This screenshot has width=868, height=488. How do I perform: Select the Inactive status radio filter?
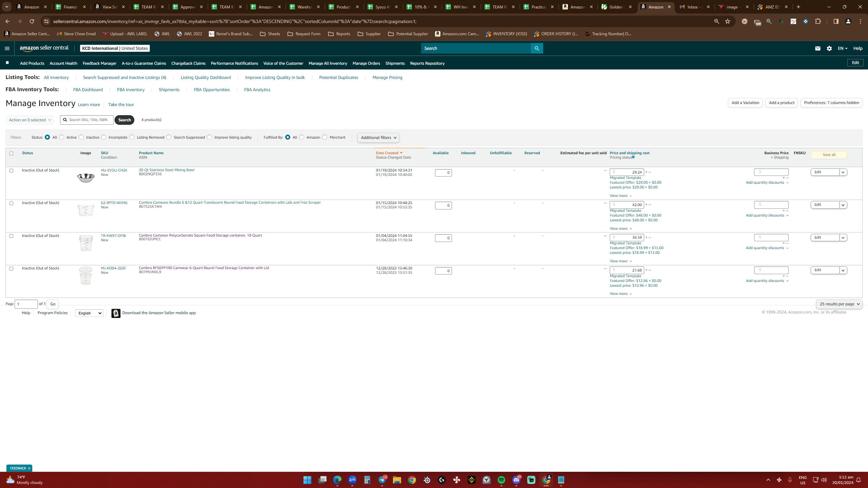click(x=81, y=137)
